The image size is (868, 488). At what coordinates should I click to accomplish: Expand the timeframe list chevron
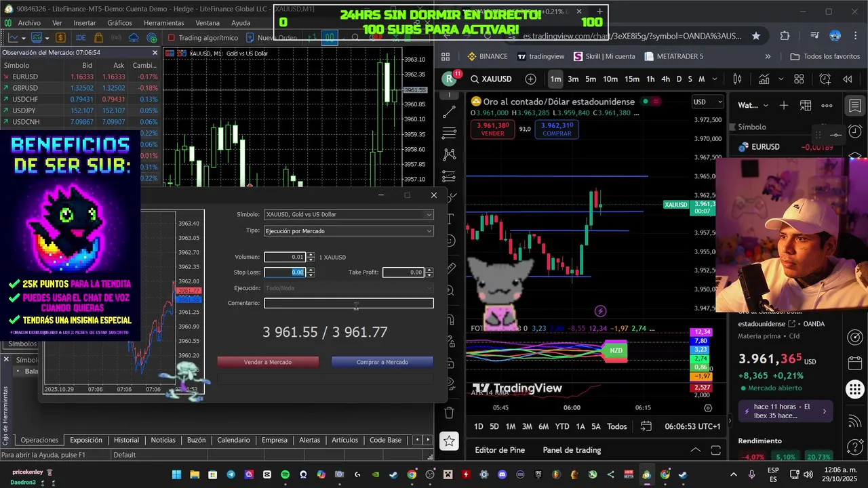click(714, 79)
